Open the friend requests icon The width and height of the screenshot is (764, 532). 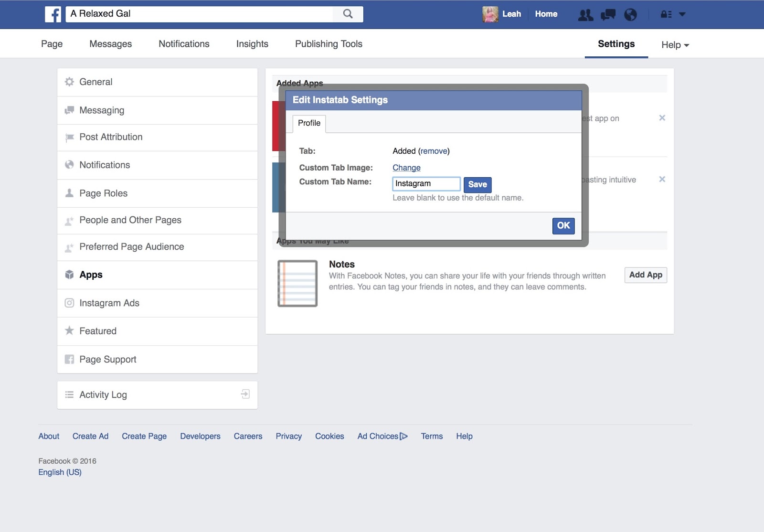pos(586,15)
